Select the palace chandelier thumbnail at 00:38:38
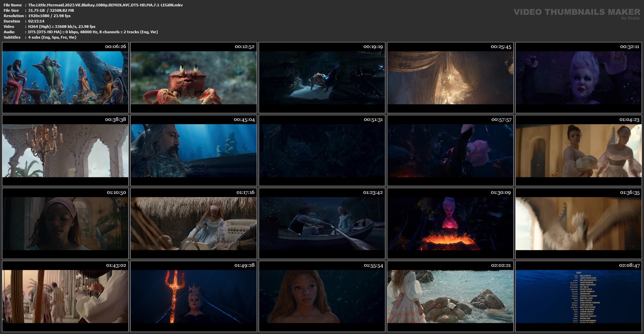Viewport: 644px width, 334px height. pos(65,151)
